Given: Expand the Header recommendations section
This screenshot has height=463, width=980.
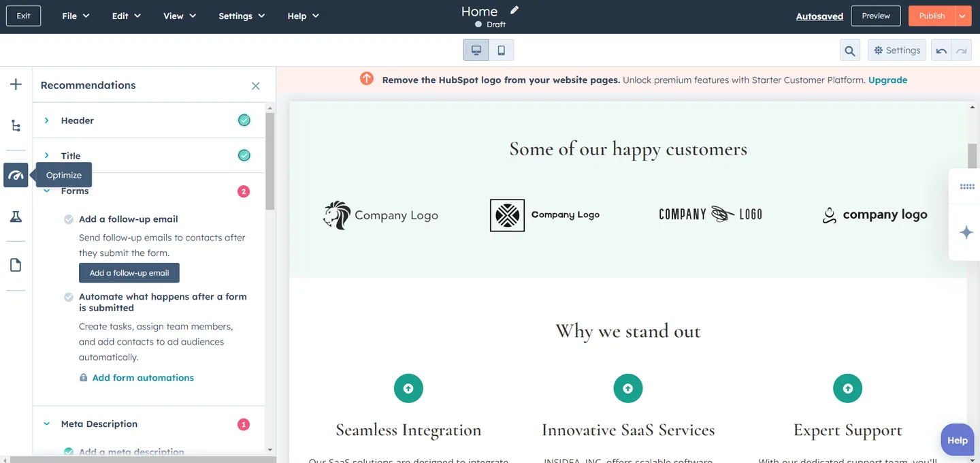Looking at the screenshot, I should 46,121.
